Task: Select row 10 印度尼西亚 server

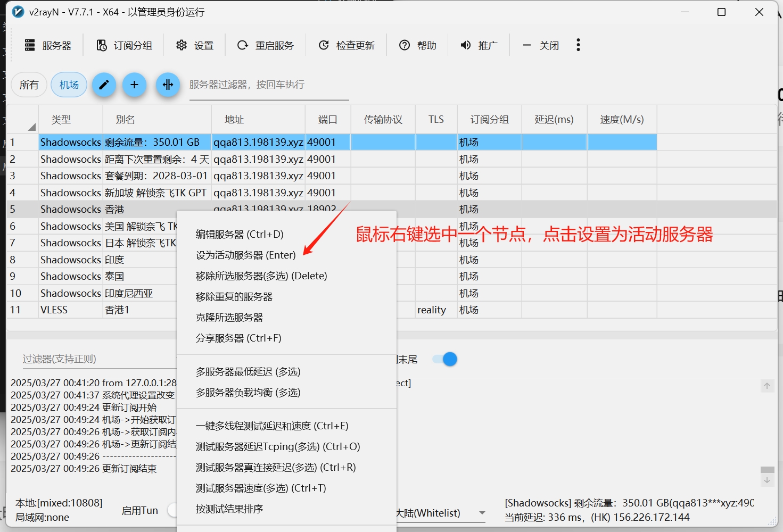Action: pyautogui.click(x=90, y=293)
